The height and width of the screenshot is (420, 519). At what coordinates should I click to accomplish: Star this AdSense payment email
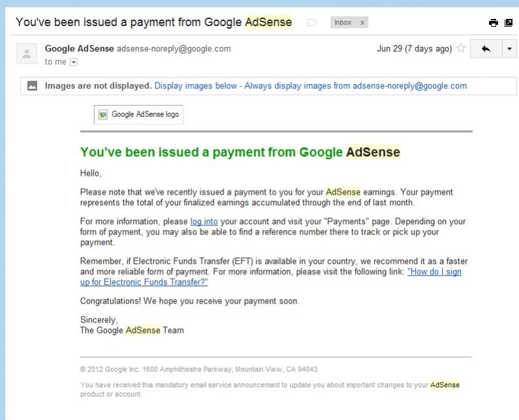coord(461,48)
